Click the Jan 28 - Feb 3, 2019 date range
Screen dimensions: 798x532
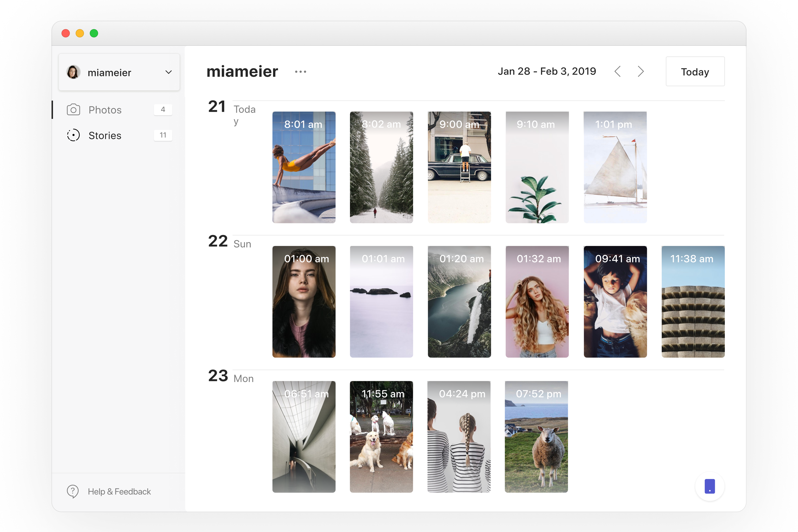click(x=547, y=71)
